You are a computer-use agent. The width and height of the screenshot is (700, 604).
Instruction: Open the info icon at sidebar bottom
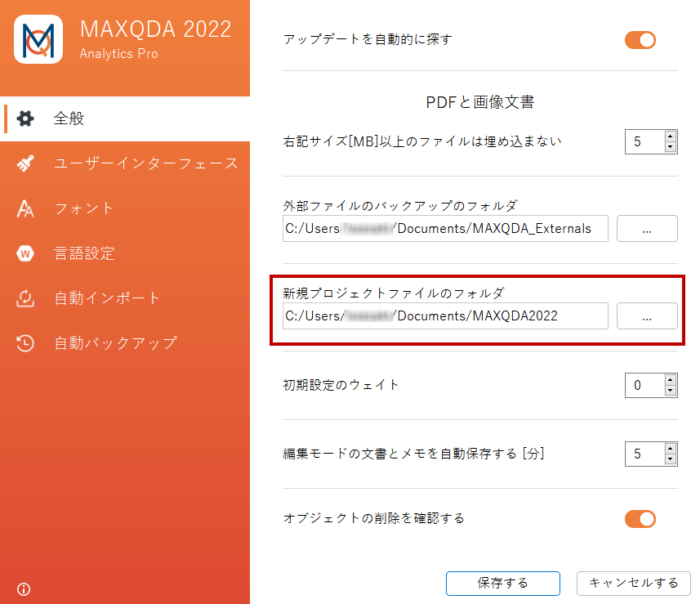pos(24,589)
